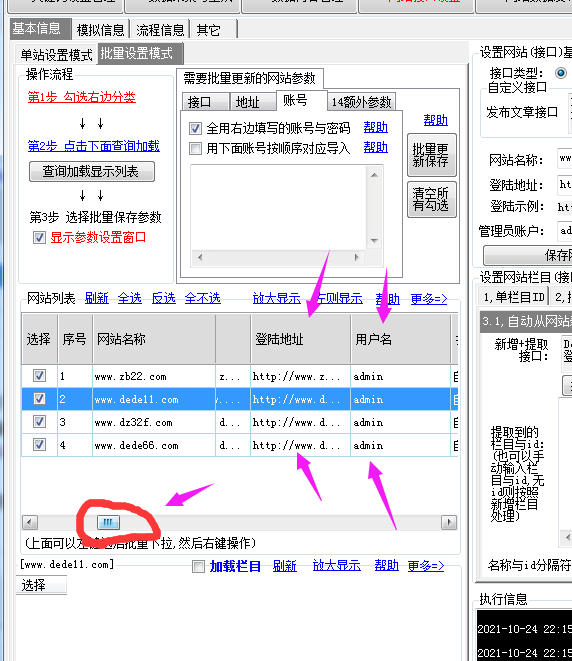Viewport: 572px width, 661px height.
Task: Toggle 全用右边填写的账号与密码 checkbox
Action: point(195,128)
